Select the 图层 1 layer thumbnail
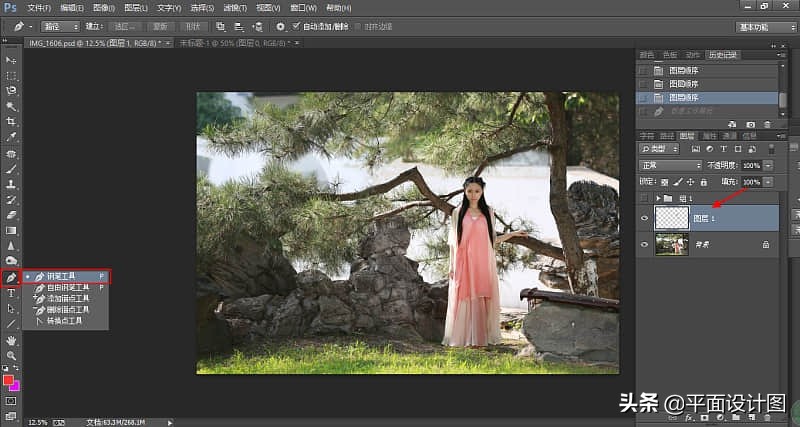800x427 pixels. pyautogui.click(x=670, y=218)
